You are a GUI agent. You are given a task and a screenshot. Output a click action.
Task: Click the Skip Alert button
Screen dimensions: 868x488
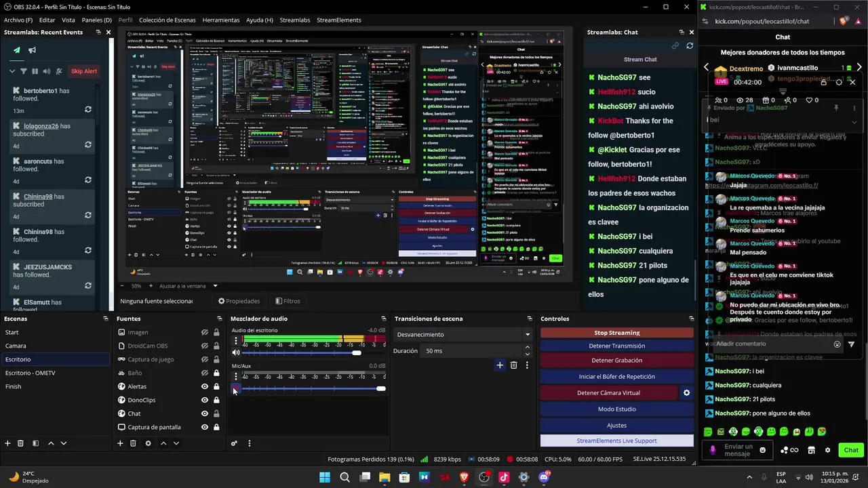(x=84, y=71)
